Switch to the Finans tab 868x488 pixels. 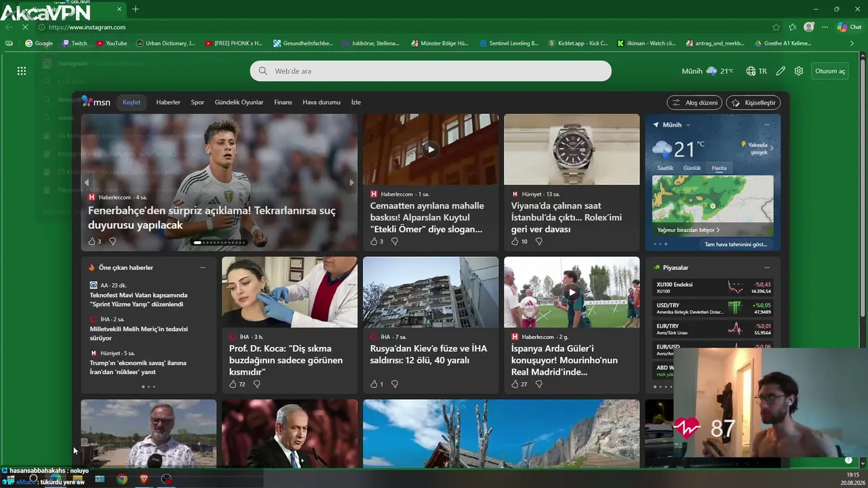point(283,102)
